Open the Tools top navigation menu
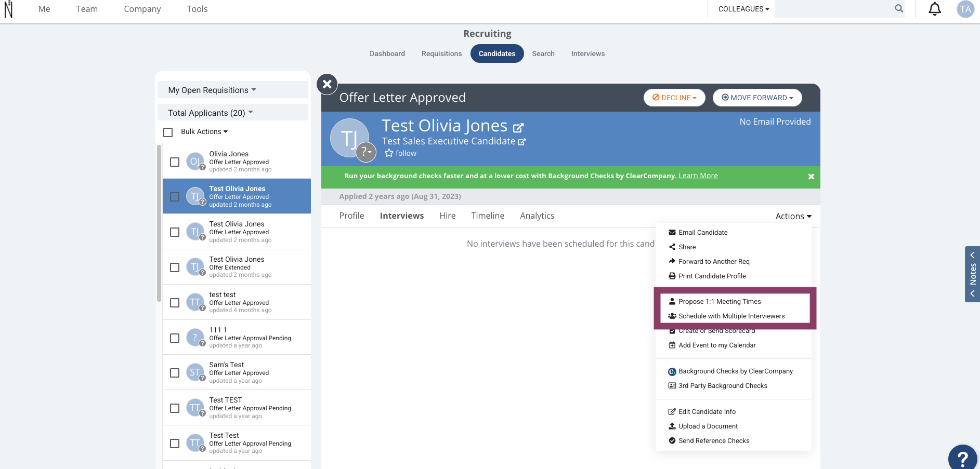The height and width of the screenshot is (469, 980). pyautogui.click(x=197, y=9)
